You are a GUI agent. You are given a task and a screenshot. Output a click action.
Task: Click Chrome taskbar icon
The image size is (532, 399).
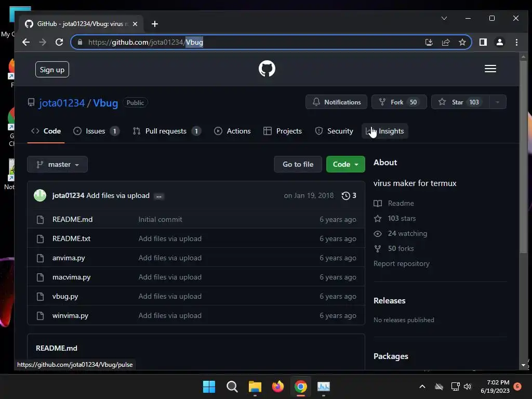click(301, 387)
